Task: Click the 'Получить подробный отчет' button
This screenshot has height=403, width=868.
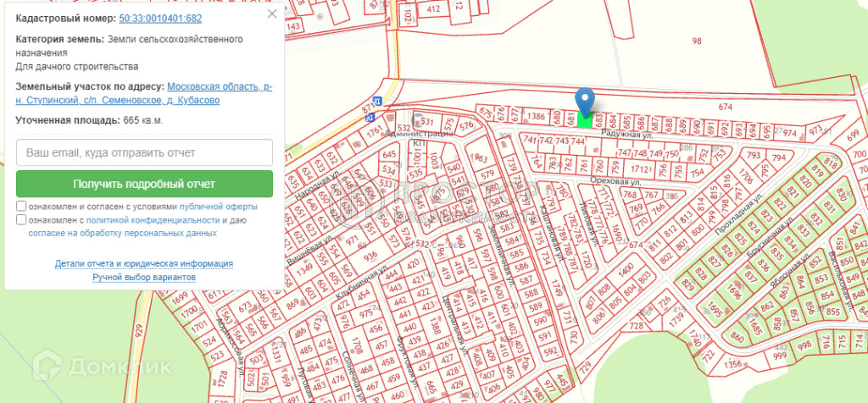Action: click(144, 184)
